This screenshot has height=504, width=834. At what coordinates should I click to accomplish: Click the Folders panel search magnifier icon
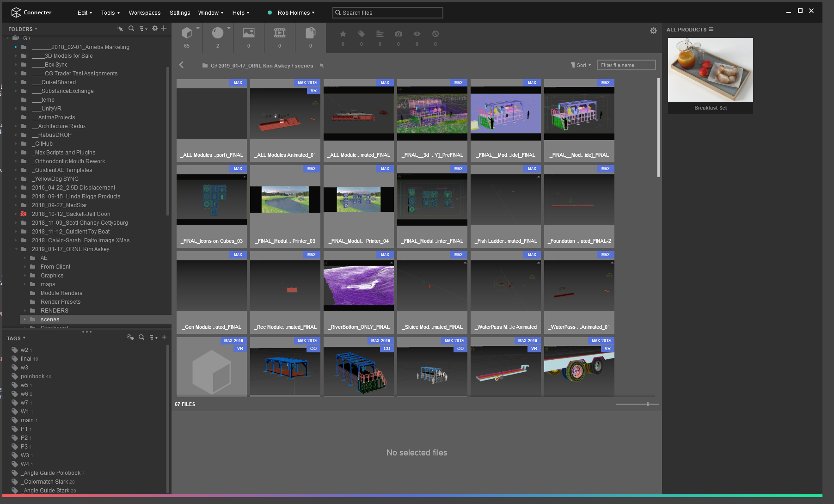click(x=131, y=29)
